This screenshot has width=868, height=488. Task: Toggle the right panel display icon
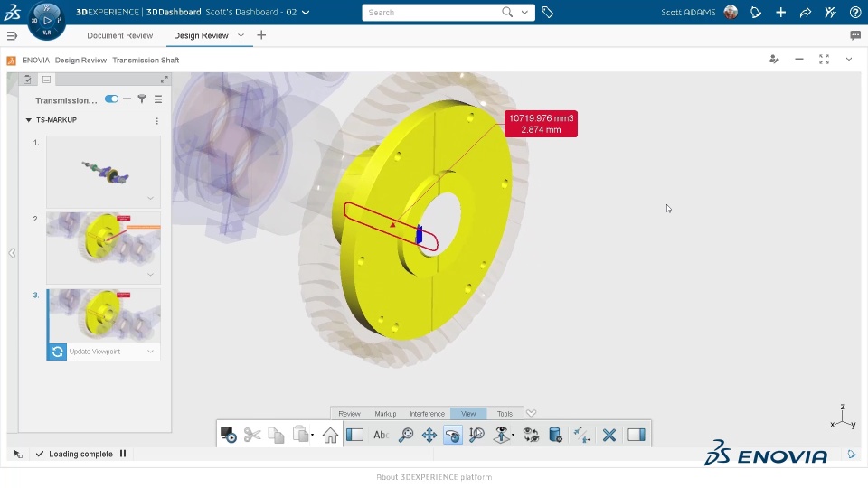coord(637,435)
